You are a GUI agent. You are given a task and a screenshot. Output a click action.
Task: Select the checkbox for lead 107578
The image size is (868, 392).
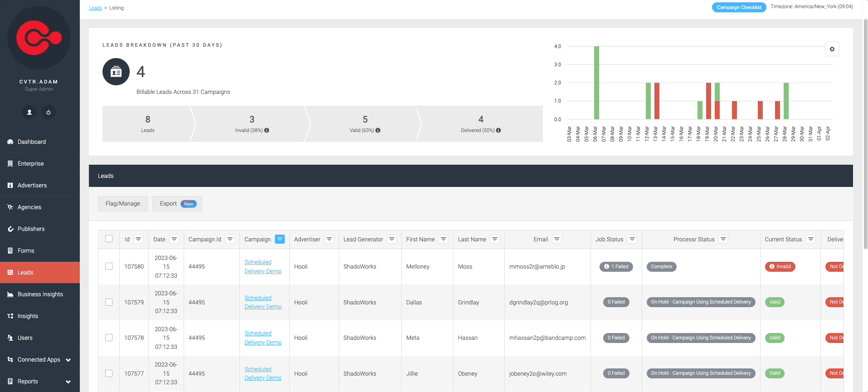[x=109, y=338]
